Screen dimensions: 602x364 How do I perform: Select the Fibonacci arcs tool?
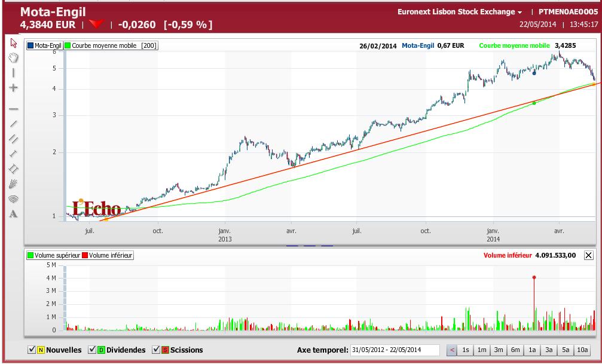13,199
